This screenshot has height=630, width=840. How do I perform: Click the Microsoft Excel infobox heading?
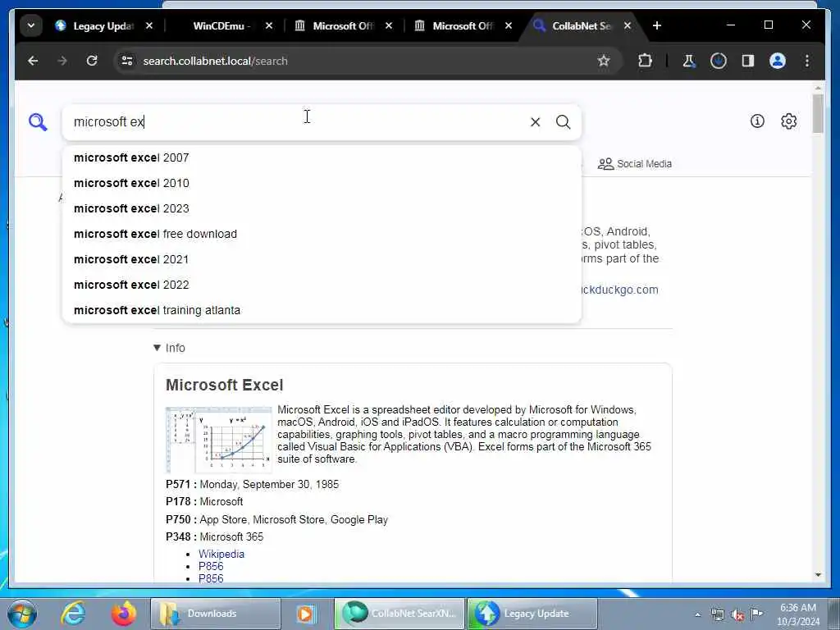pyautogui.click(x=225, y=386)
